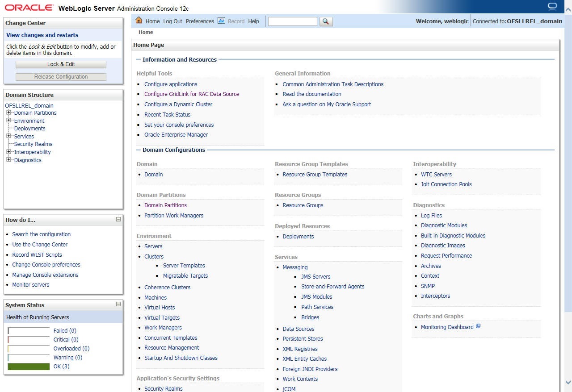Open WTC Servers link
Screen dimensions: 572x392
(436, 175)
